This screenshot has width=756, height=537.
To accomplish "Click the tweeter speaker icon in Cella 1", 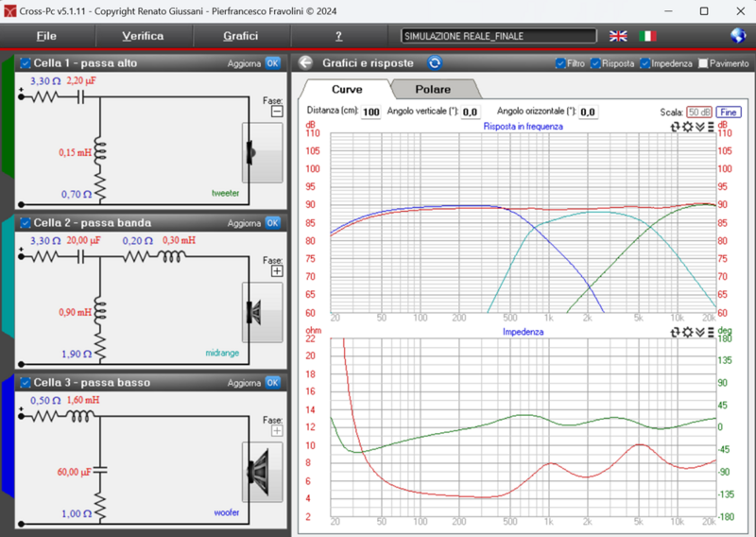I will tap(262, 153).
